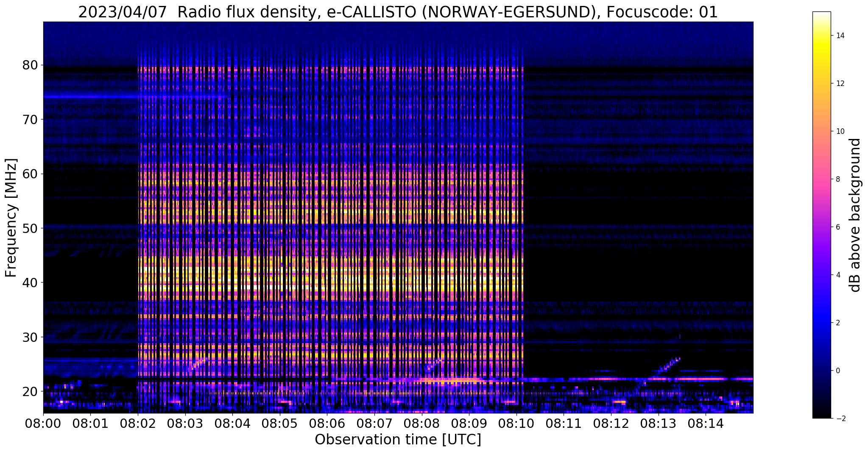Click the 08:11 time tick label

(564, 423)
